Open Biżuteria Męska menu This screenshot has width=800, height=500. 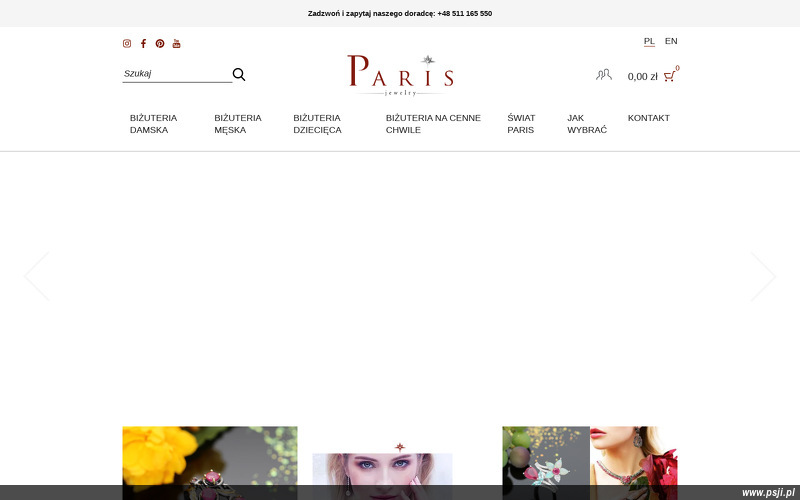[x=238, y=124]
